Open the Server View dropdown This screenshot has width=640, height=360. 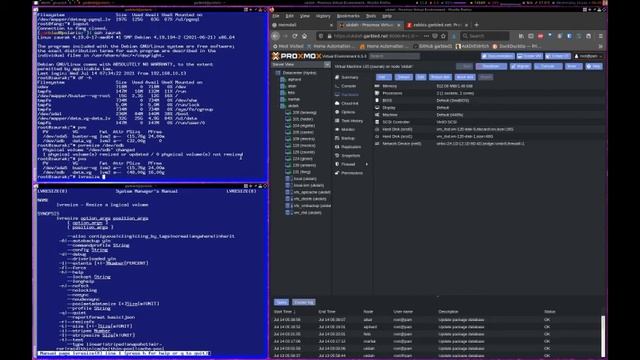[x=301, y=64]
